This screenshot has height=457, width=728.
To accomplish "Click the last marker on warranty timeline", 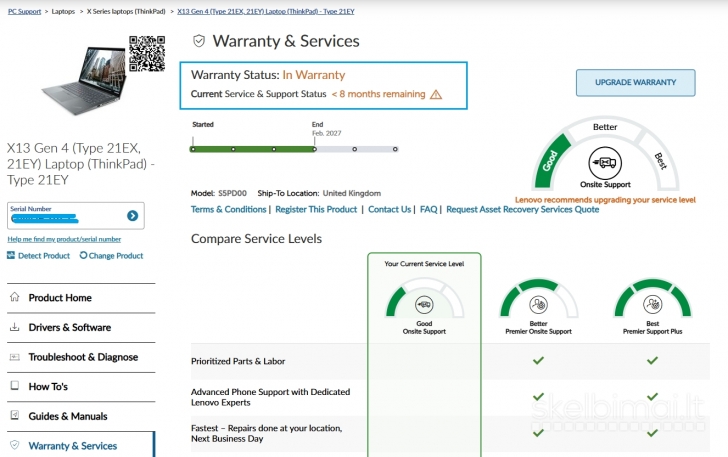I will (395, 149).
